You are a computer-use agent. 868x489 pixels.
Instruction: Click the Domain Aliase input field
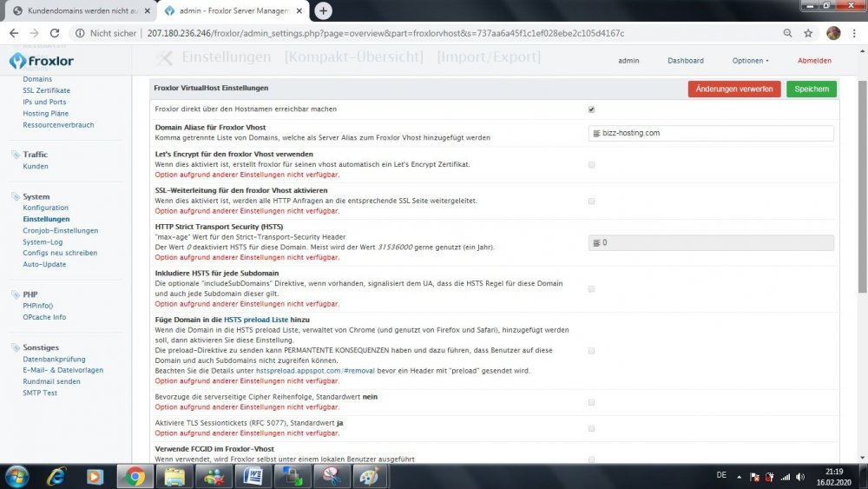pos(711,133)
